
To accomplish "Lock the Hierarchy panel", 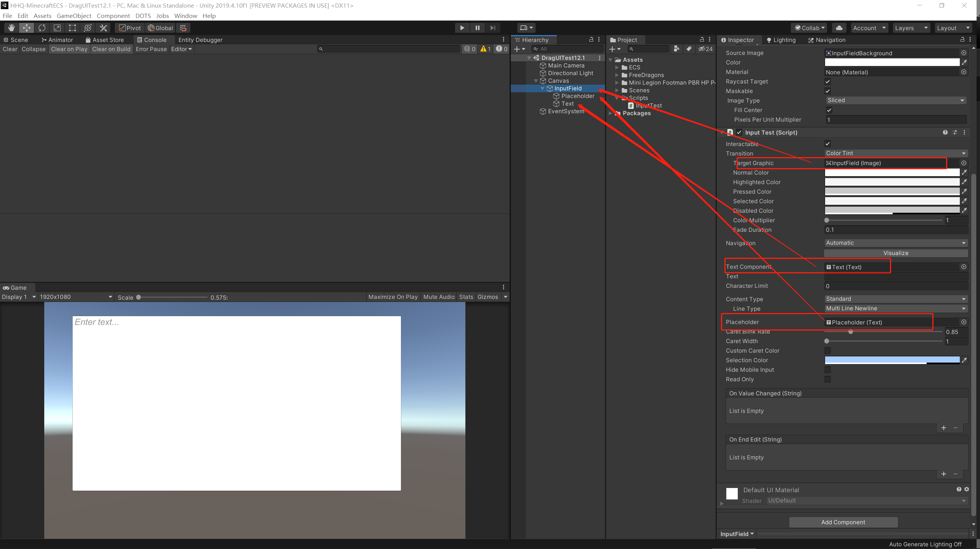I will point(591,40).
